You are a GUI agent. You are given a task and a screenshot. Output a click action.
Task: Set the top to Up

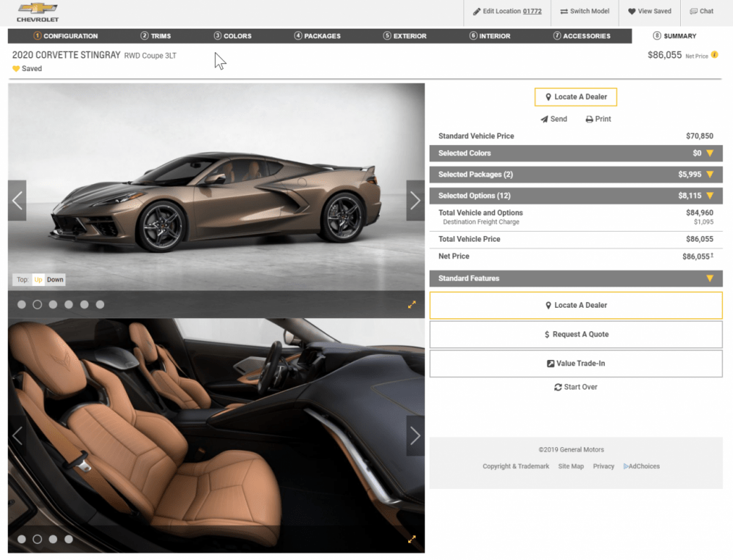(x=39, y=280)
